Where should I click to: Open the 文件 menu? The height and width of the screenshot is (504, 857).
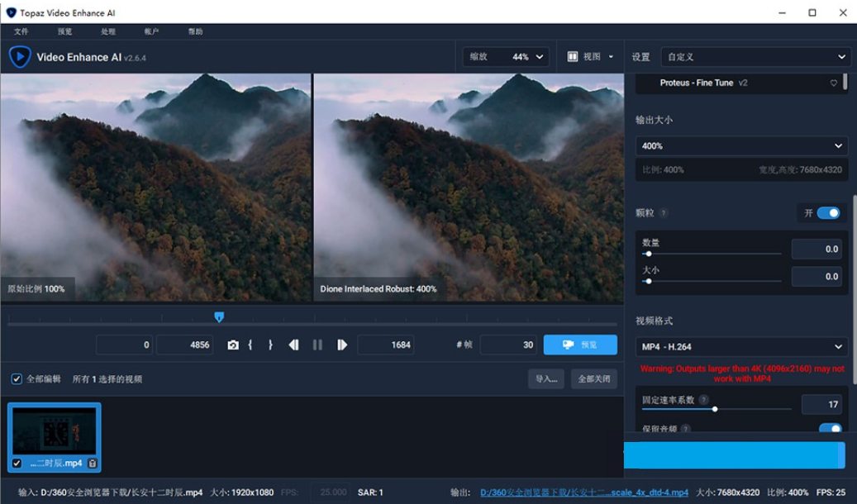click(22, 31)
